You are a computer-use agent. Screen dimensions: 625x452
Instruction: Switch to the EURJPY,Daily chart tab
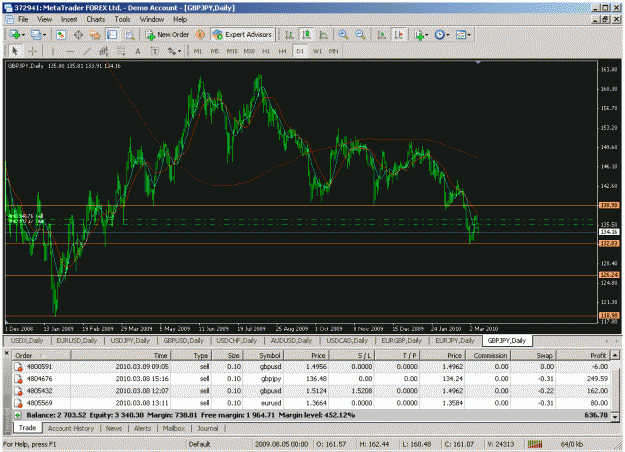coord(455,340)
